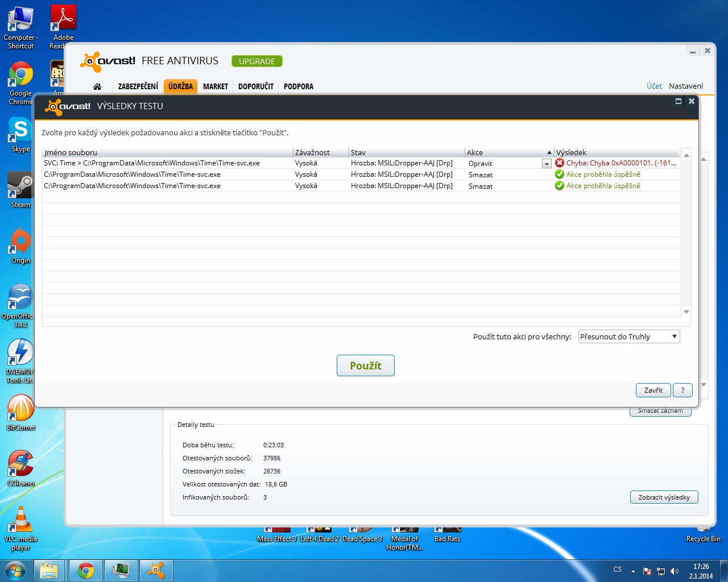Open OpenOffice 3.4.1 desktop icon
Screen dimensions: 728x582
point(20,306)
